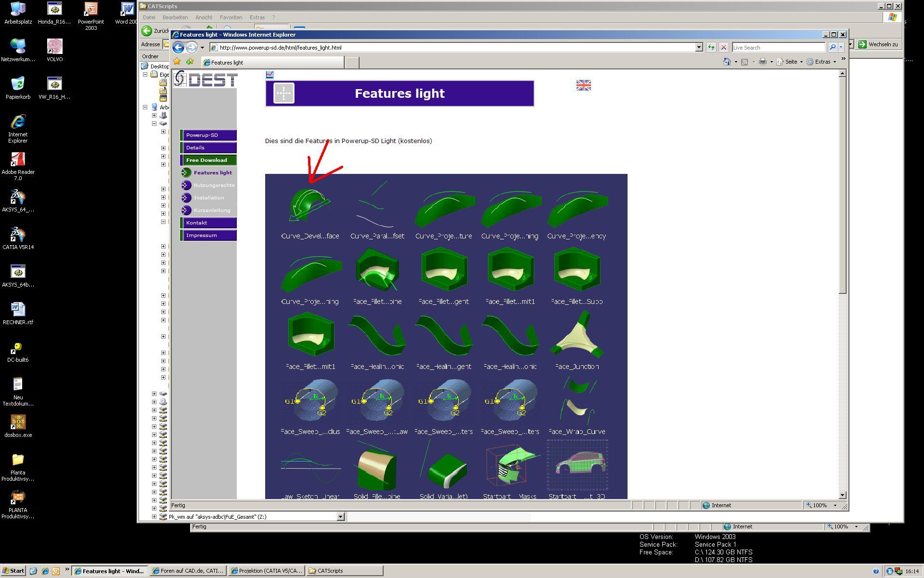Viewport: 924px width, 578px height.
Task: Click the favorites star icon
Action: tap(177, 62)
